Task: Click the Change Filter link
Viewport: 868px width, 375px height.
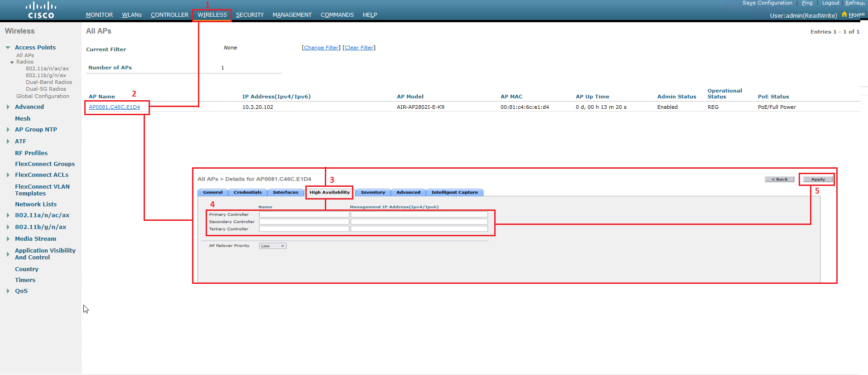Action: [321, 48]
